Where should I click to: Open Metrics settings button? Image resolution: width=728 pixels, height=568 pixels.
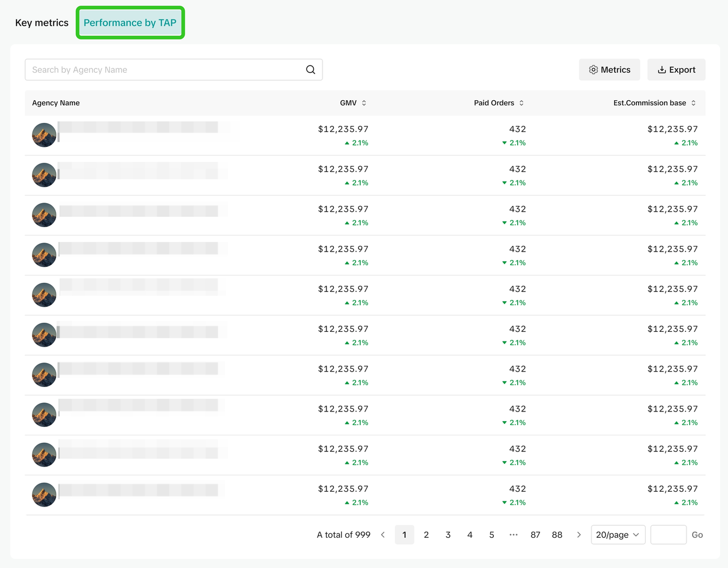click(x=609, y=69)
